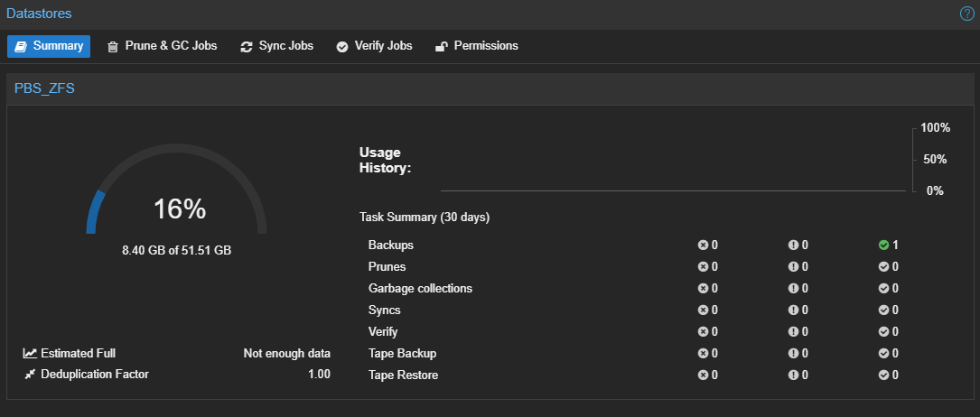
Task: Click the Prunes warning count icon
Action: (793, 266)
